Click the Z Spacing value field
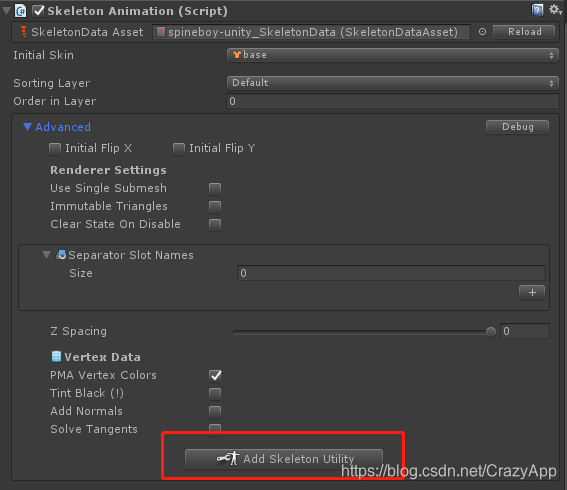Screen dimensions: 567x490 [525, 331]
